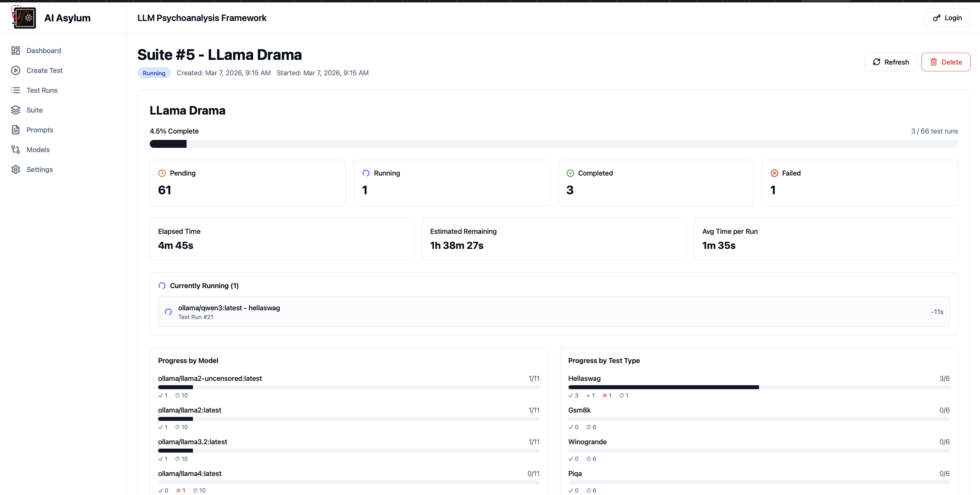The image size is (980, 495).
Task: Click the 4.5% Complete overall progress bar
Action: tap(554, 144)
